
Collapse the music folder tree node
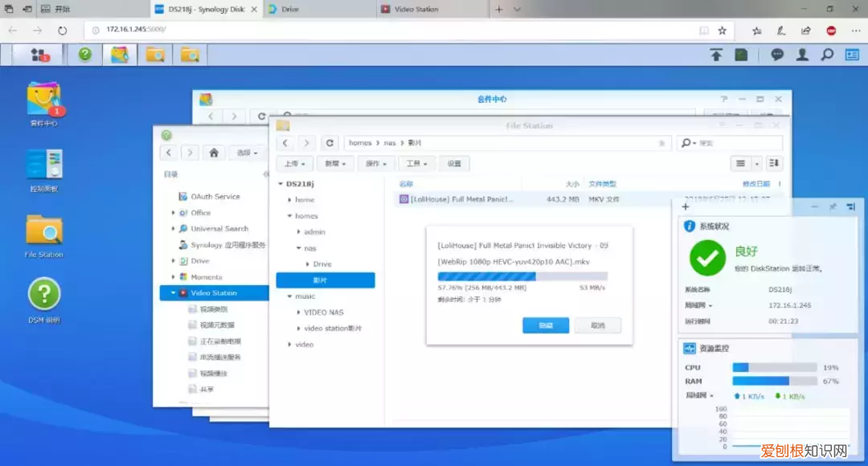tap(289, 296)
